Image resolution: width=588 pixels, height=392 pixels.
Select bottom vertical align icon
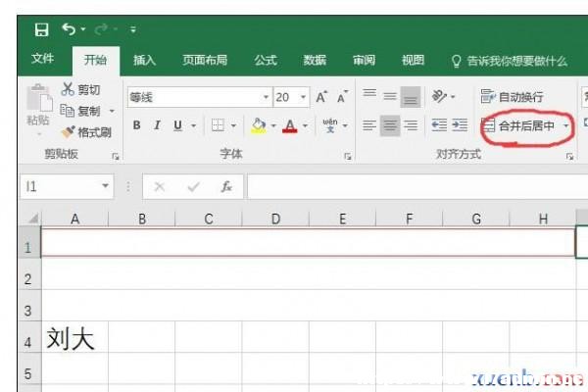point(411,97)
